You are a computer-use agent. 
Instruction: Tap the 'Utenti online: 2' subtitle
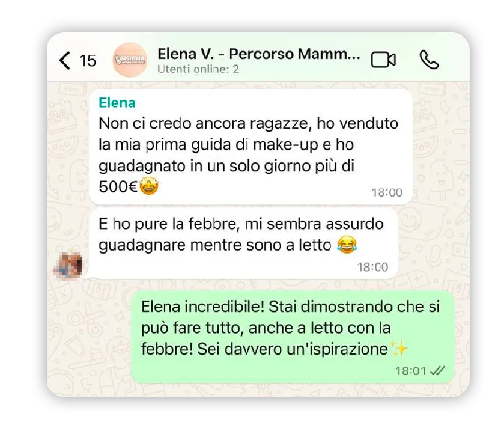coord(198,69)
